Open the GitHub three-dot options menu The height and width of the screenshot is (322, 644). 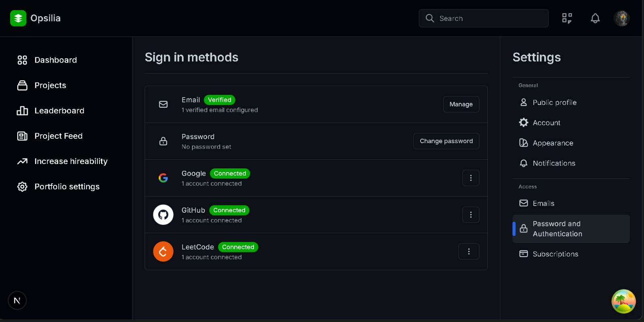click(471, 215)
